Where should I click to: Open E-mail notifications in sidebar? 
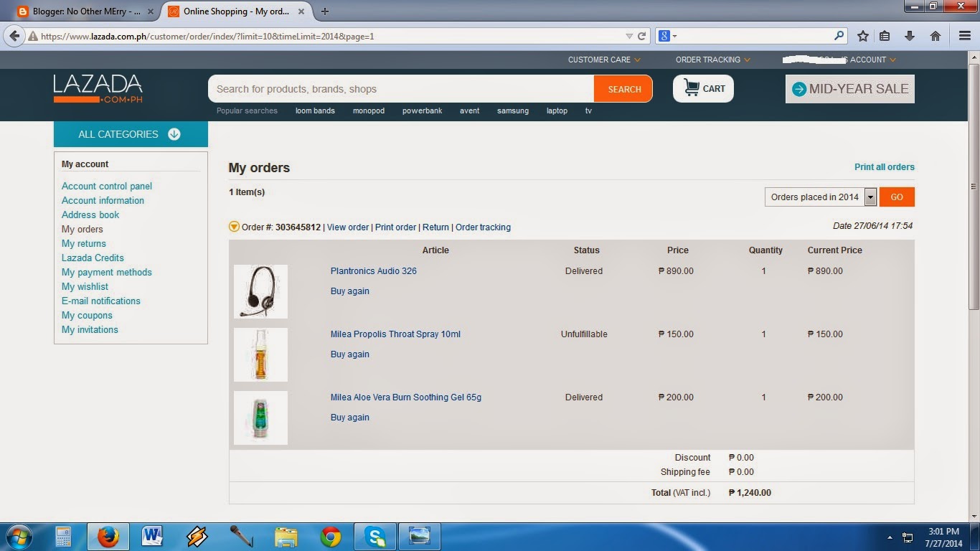(101, 301)
